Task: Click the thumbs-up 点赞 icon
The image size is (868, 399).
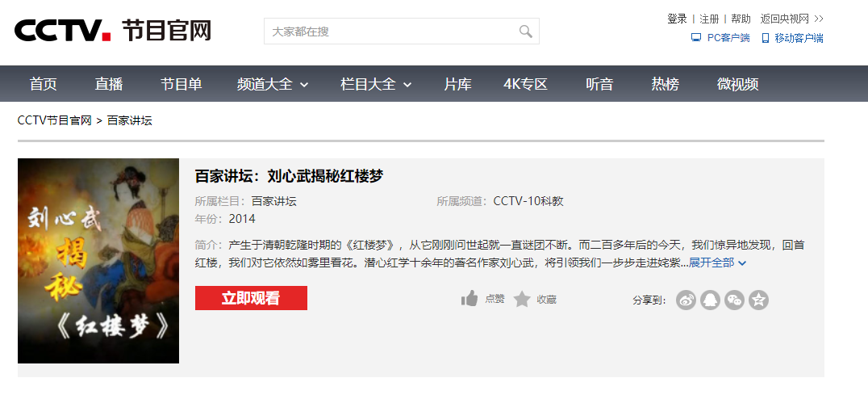Action: click(x=469, y=299)
